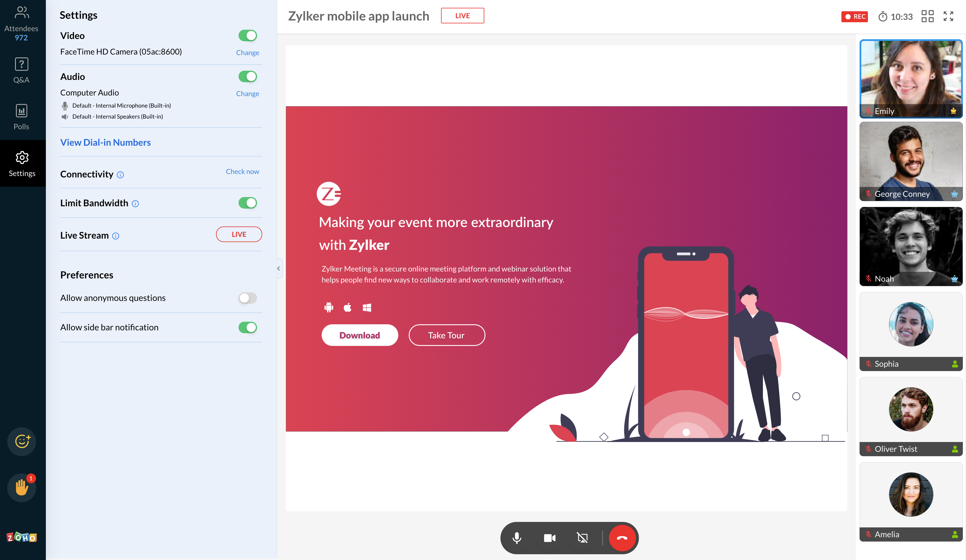Enable Allow anonymous questions toggle
Screen dimensions: 966x560
248,297
